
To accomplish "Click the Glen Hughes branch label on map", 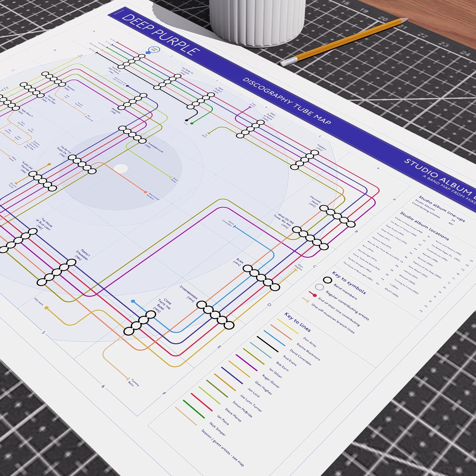I will [299, 267].
